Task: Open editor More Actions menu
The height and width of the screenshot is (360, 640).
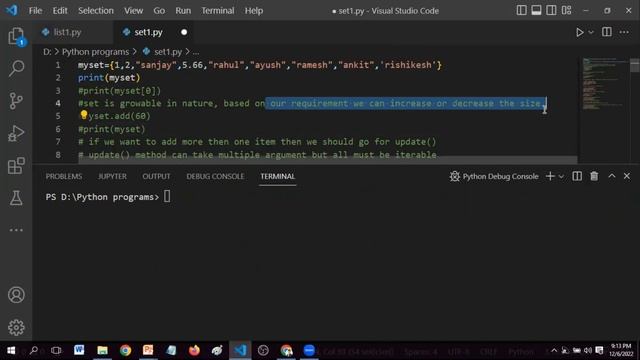Action: (624, 32)
